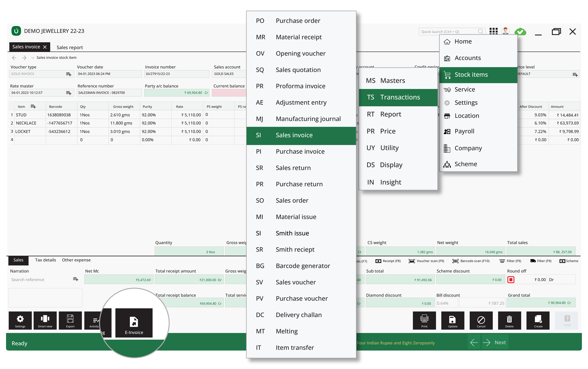The image size is (588, 369).
Task: Navigate back using breadcrumb left arrow
Action: [14, 58]
